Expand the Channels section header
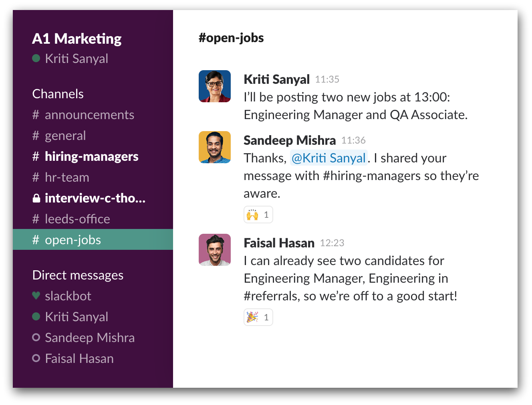This screenshot has height=405, width=532. [x=58, y=94]
